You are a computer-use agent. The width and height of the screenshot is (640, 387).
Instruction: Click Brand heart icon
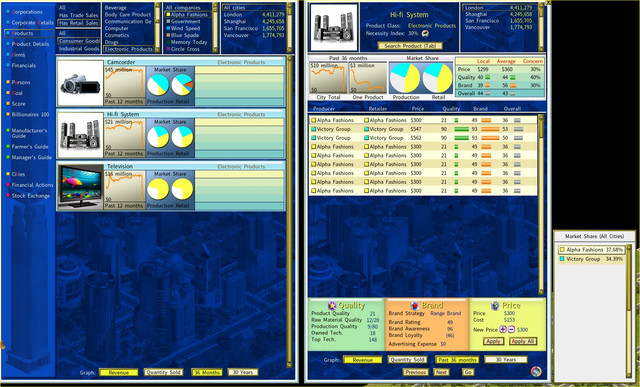click(415, 305)
